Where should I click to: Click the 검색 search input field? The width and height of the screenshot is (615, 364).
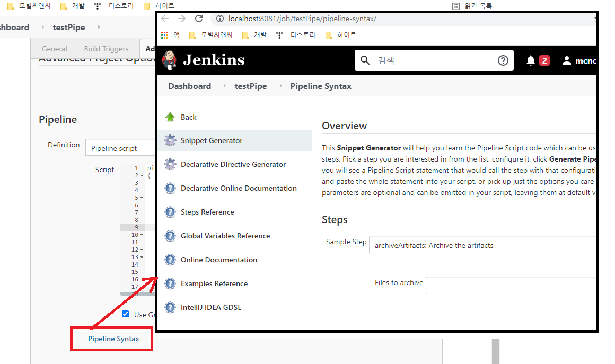(x=433, y=60)
